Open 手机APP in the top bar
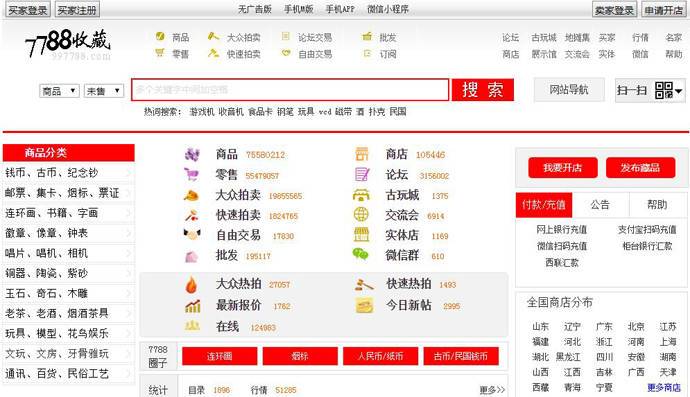The height and width of the screenshot is (397, 690). pos(340,9)
